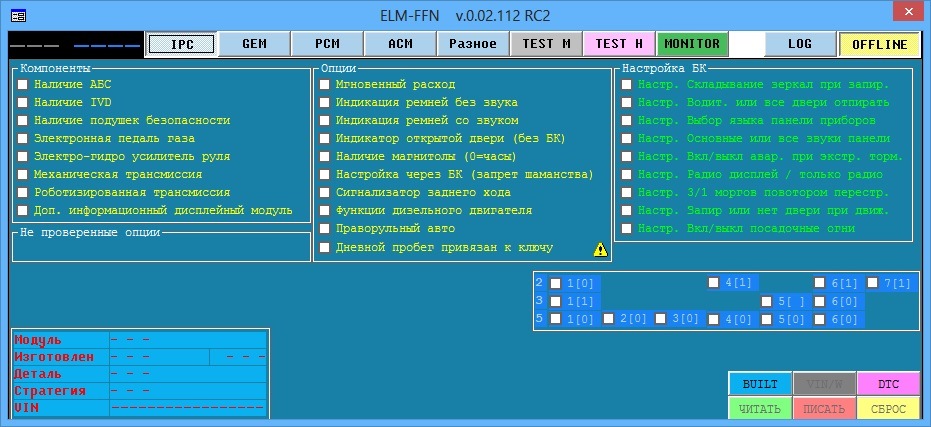Toggle Настр. 3/1 моргов повотором перестр.

[x=626, y=192]
